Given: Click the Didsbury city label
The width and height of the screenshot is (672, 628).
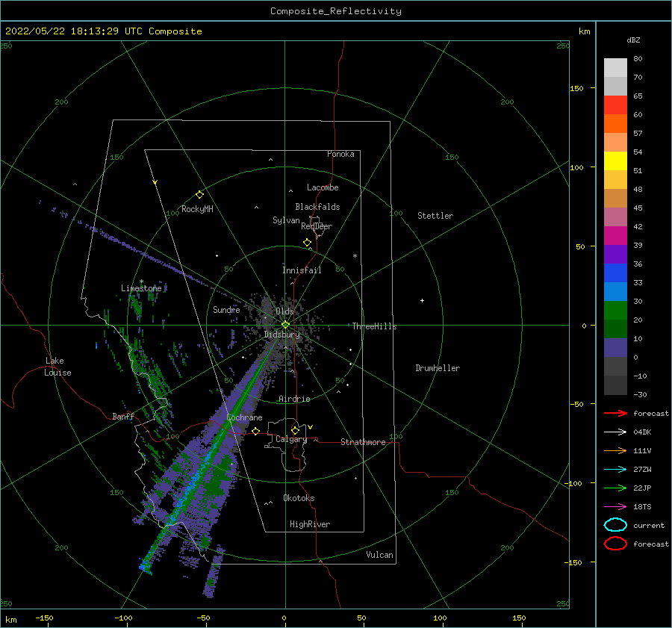Looking at the screenshot, I should (x=281, y=335).
